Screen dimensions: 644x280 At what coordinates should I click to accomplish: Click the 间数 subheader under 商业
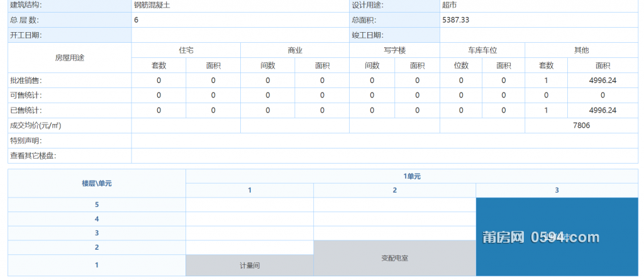coord(268,65)
